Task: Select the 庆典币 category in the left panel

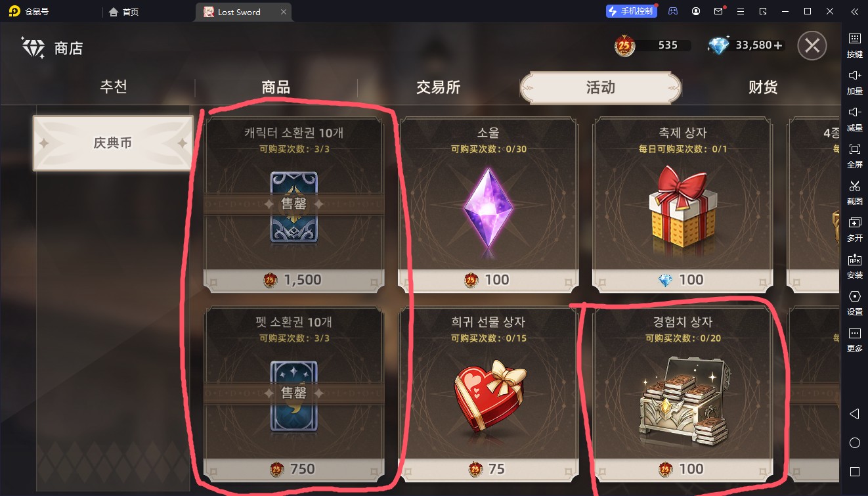Action: 113,143
